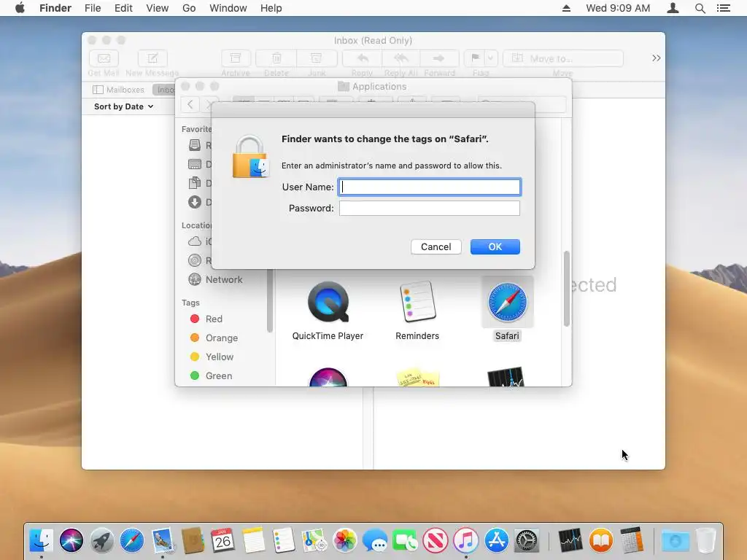
Task: Choose the Red tag in sidebar
Action: [x=206, y=319]
